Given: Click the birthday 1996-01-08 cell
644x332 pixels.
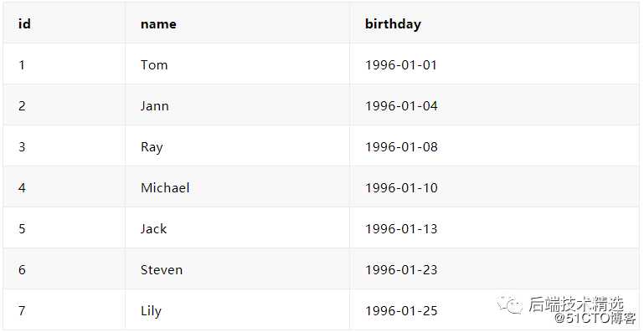Looking at the screenshot, I should (494, 146).
